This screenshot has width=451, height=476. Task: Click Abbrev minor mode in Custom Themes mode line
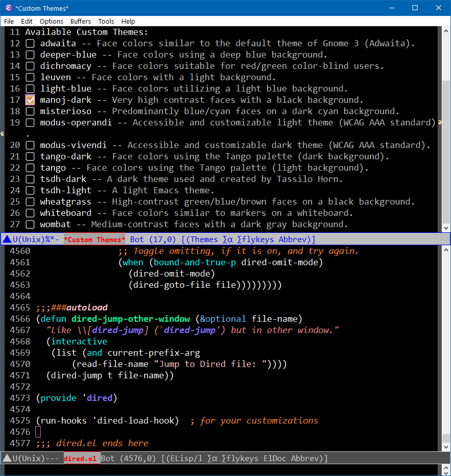tap(294, 240)
